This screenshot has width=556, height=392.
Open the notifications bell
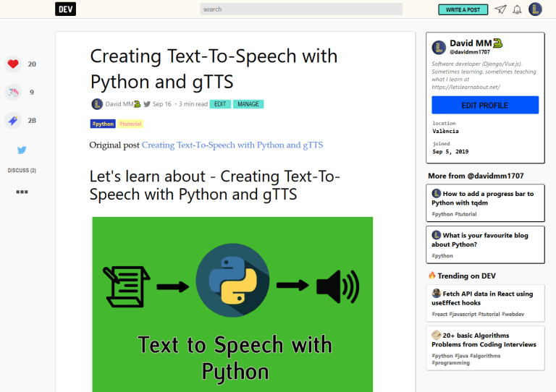click(517, 9)
